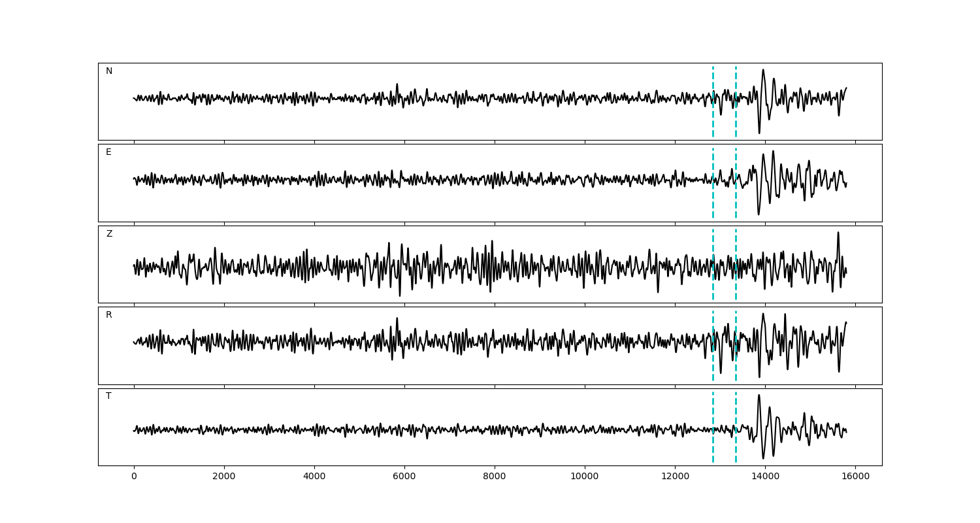Viewport: 980px width, 523px height.
Task: Click the tallest positive peak in T trace
Action: point(759,396)
